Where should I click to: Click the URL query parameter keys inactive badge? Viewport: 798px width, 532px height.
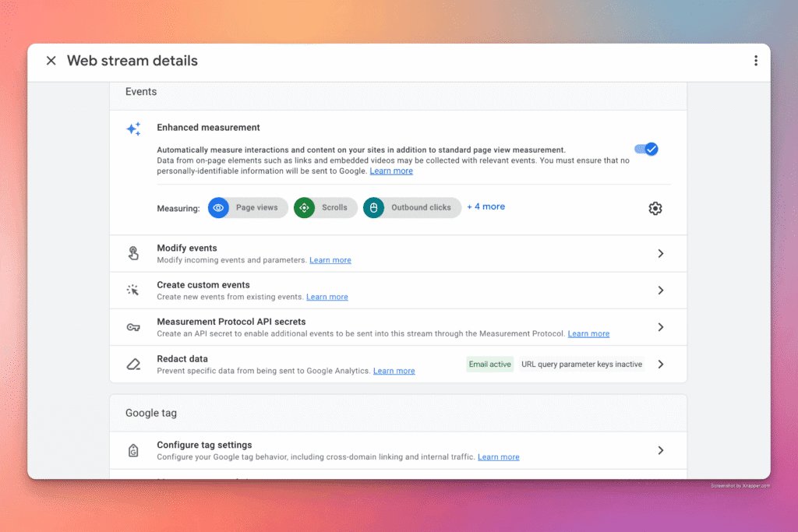[581, 364]
